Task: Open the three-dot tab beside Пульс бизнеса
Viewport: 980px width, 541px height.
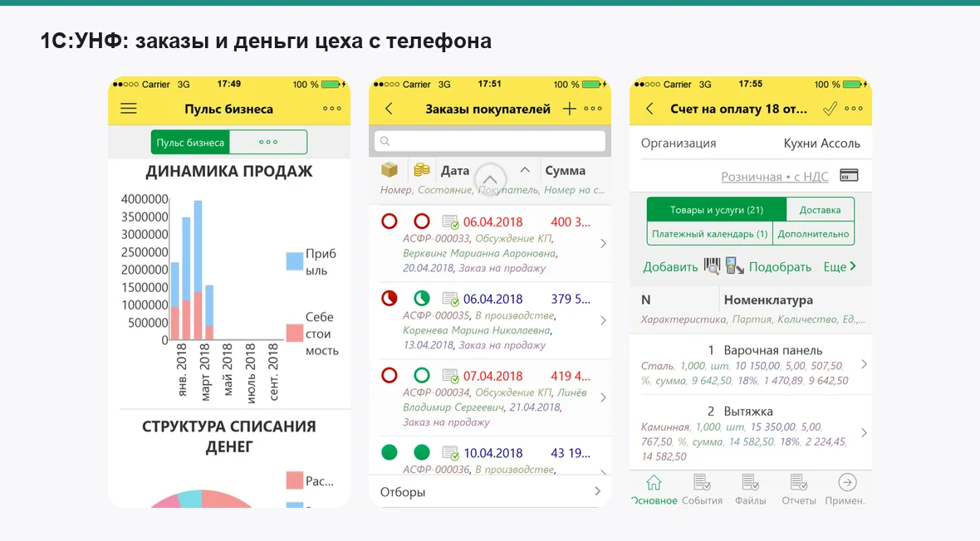Action: click(x=268, y=143)
